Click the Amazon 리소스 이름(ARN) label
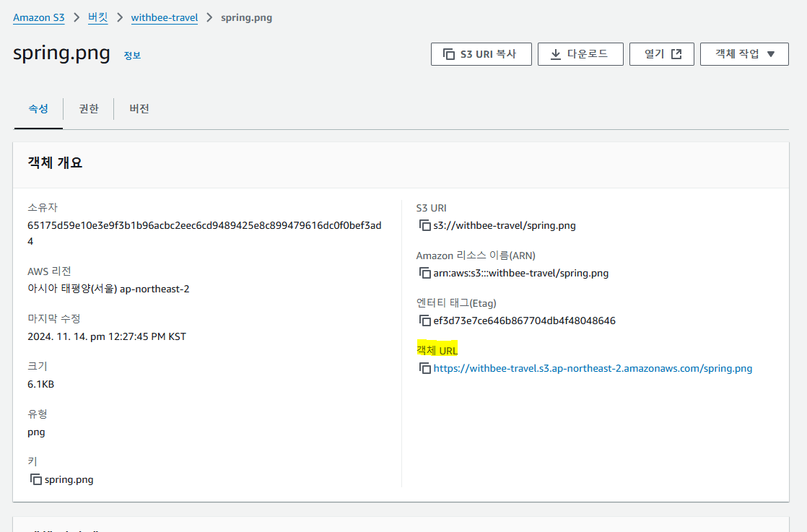Screen dimensions: 807x532 point(476,256)
